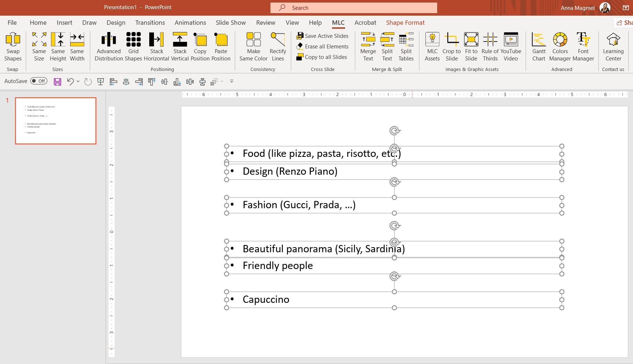Open the Animations ribbon tab

click(190, 23)
